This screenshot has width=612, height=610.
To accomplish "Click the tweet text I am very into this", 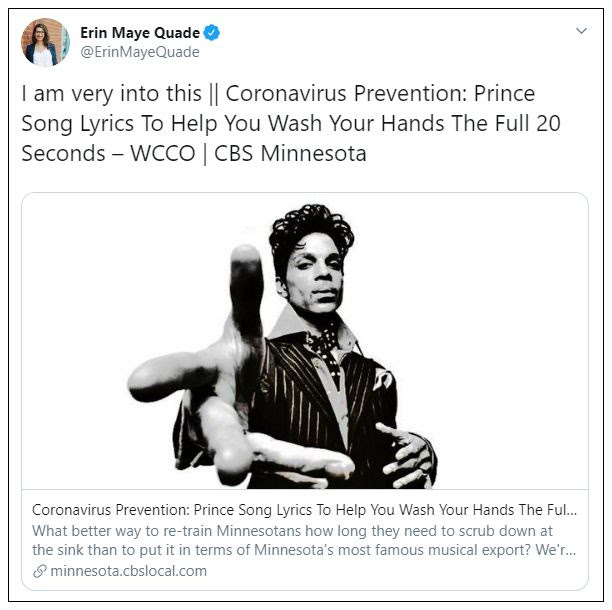I will pos(112,94).
